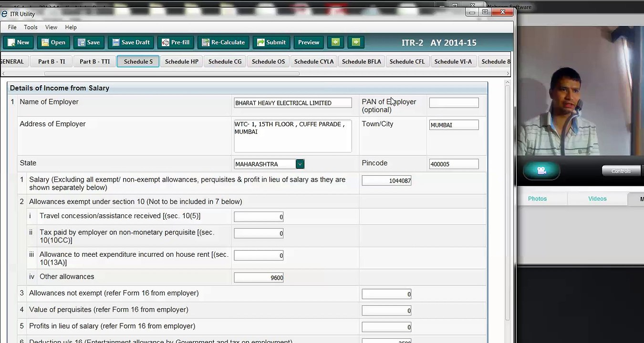Click the Salary amount field 1044087
Screen dimensions: 644x343
pos(386,181)
